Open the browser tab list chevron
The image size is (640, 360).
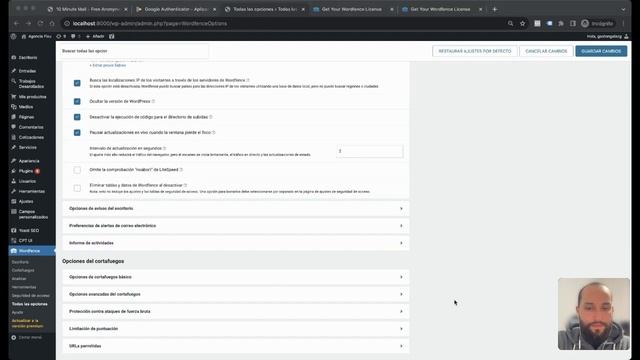click(x=623, y=9)
